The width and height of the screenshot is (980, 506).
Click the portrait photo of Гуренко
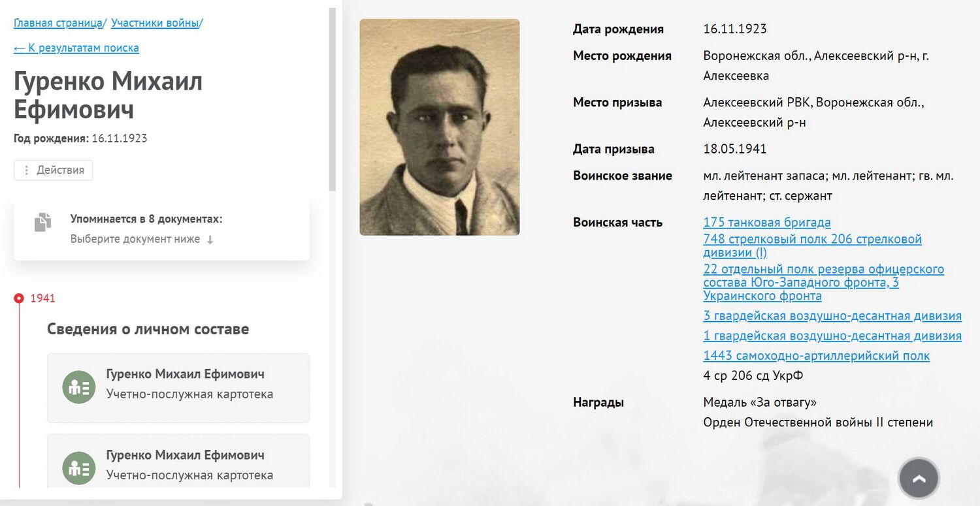(x=439, y=127)
